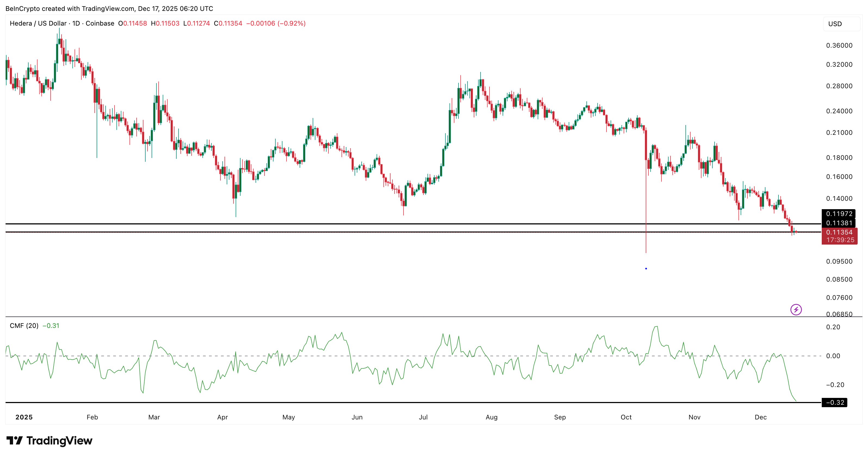Click the CMF (20) indicator label
This screenshot has width=868, height=457.
tap(24, 326)
